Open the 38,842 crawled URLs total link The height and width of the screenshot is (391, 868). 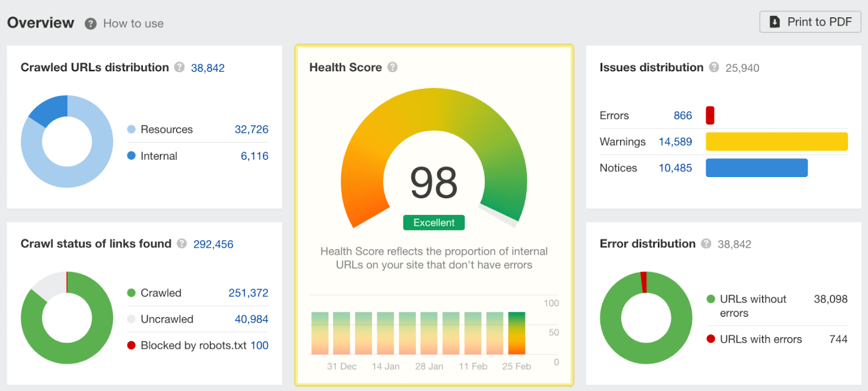[x=207, y=68]
